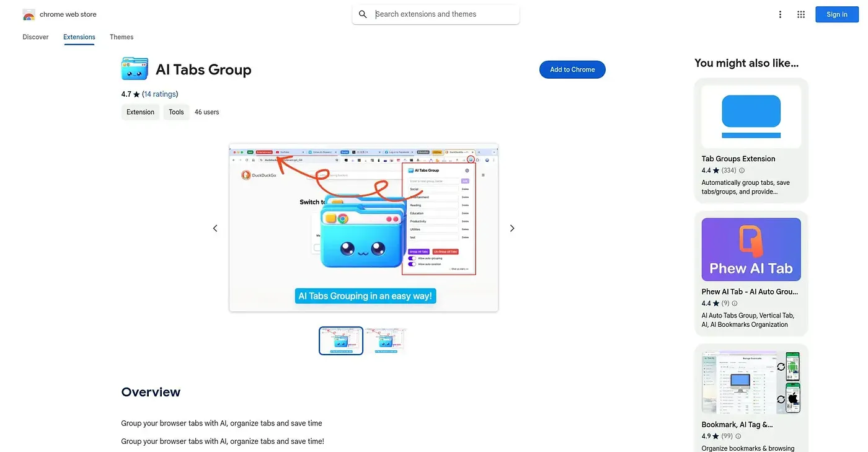Select the first screenshot thumbnail

(341, 341)
